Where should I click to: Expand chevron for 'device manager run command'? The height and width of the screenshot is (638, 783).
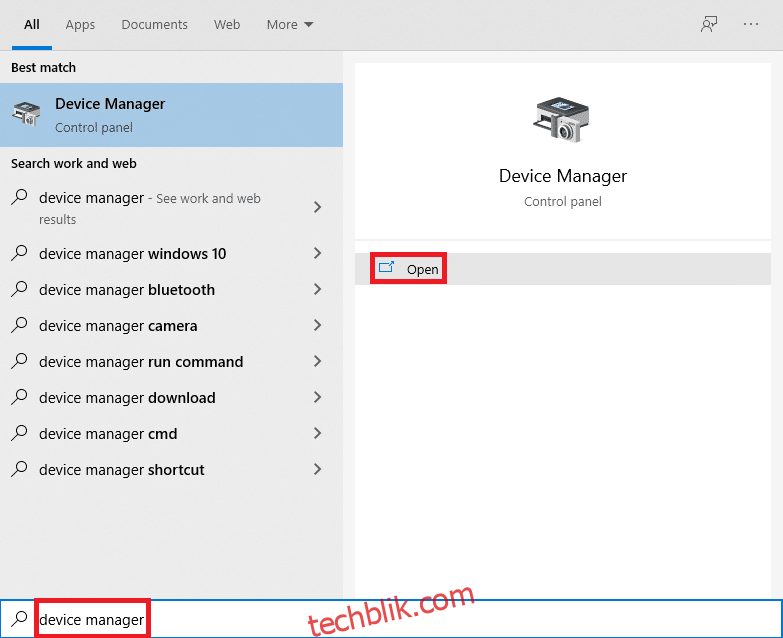tap(317, 361)
